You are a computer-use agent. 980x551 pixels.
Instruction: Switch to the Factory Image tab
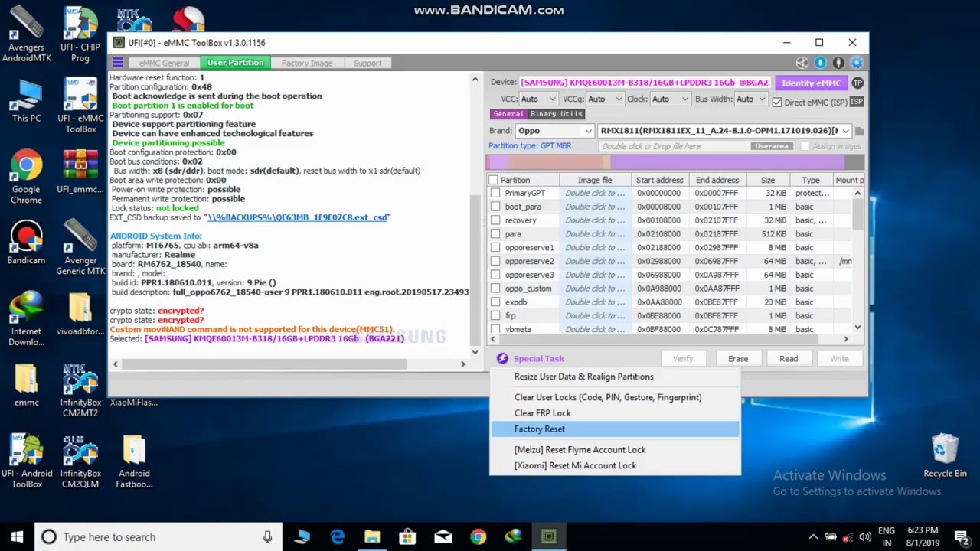click(306, 63)
